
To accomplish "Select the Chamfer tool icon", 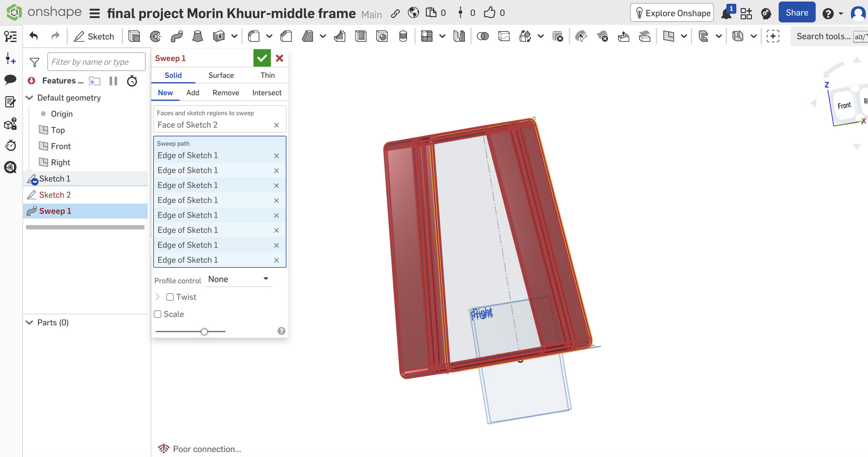I will point(286,36).
